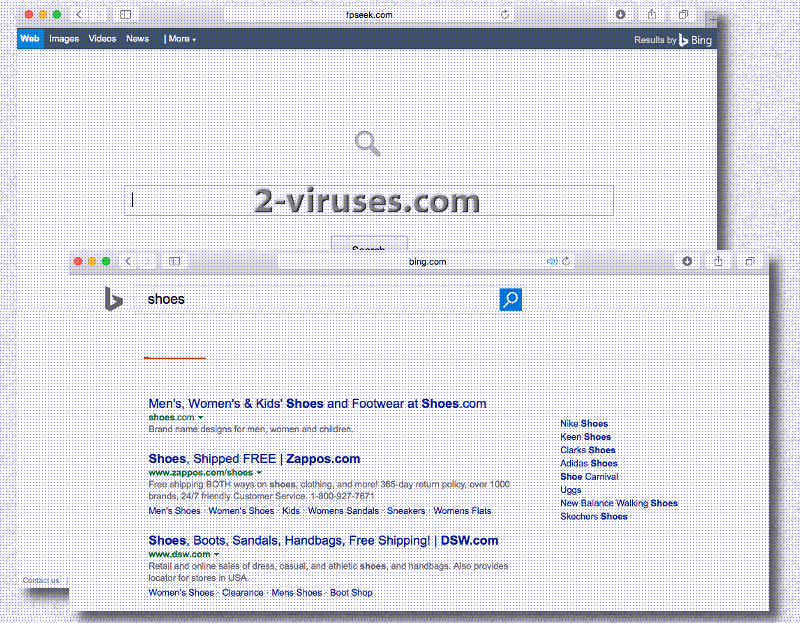Expand the www.zappos.com/shoes URL dropdown arrow
The height and width of the screenshot is (623, 800).
[259, 472]
